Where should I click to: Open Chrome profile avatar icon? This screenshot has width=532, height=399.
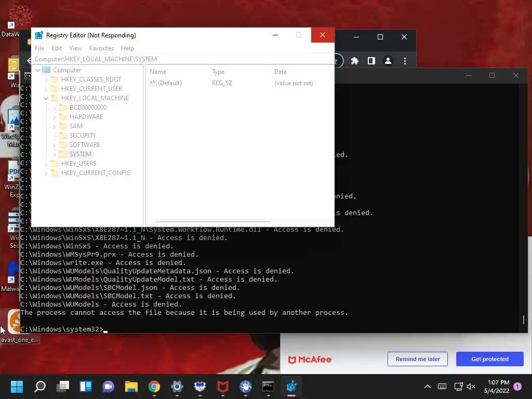point(388,61)
